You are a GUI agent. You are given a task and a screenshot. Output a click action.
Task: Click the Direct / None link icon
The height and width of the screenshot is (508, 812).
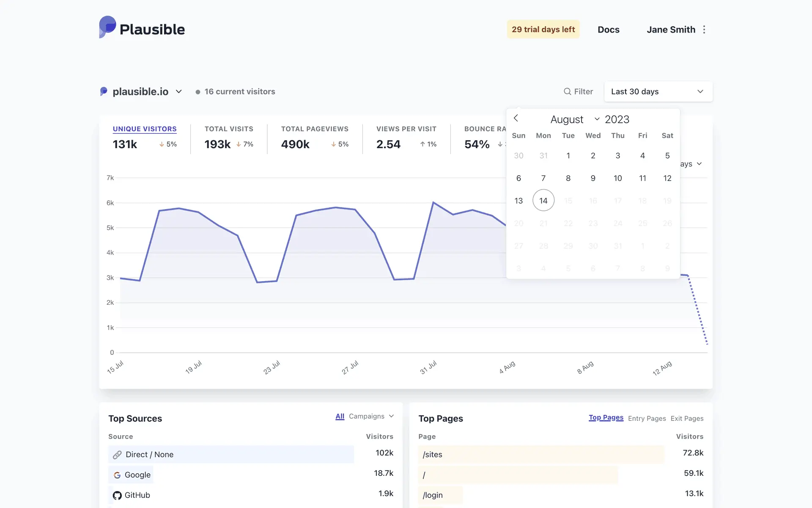pos(117,455)
